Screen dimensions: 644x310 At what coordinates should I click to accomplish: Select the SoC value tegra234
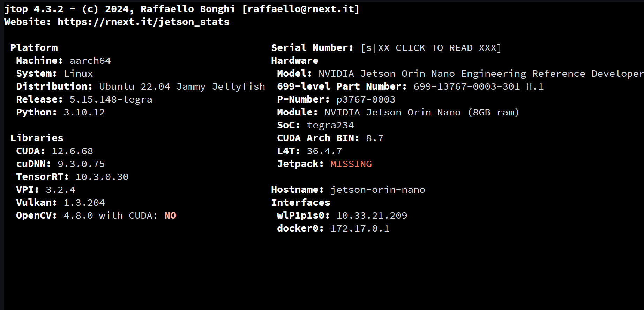click(330, 125)
